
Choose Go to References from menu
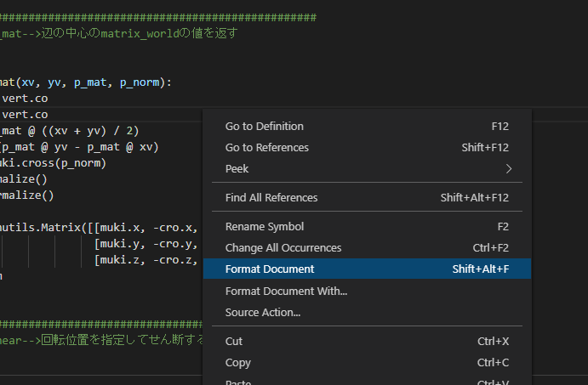point(266,148)
